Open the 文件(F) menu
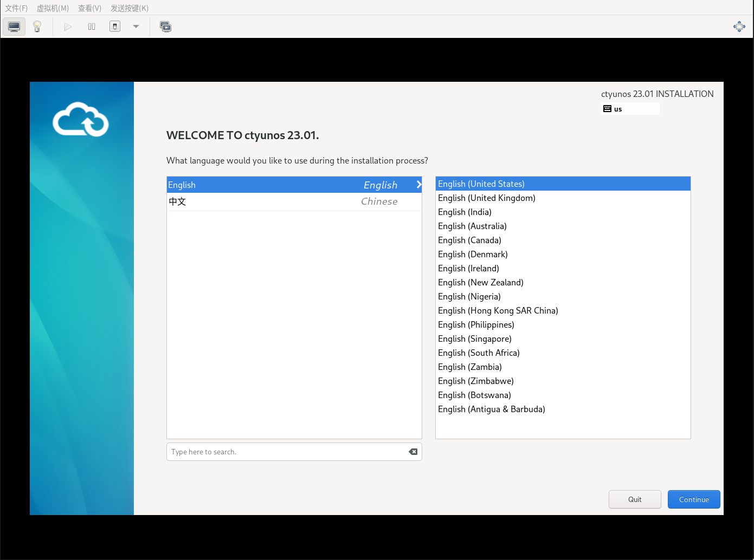The image size is (754, 560). [16, 8]
